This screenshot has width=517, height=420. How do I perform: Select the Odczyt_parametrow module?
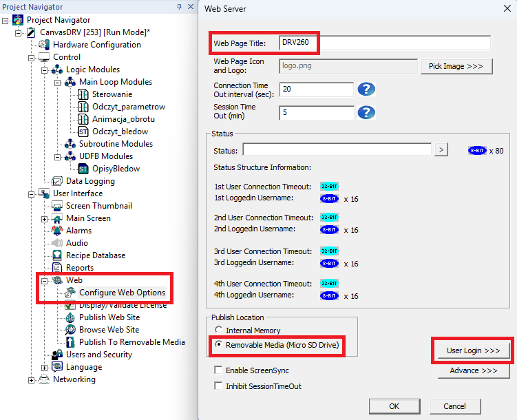129,107
